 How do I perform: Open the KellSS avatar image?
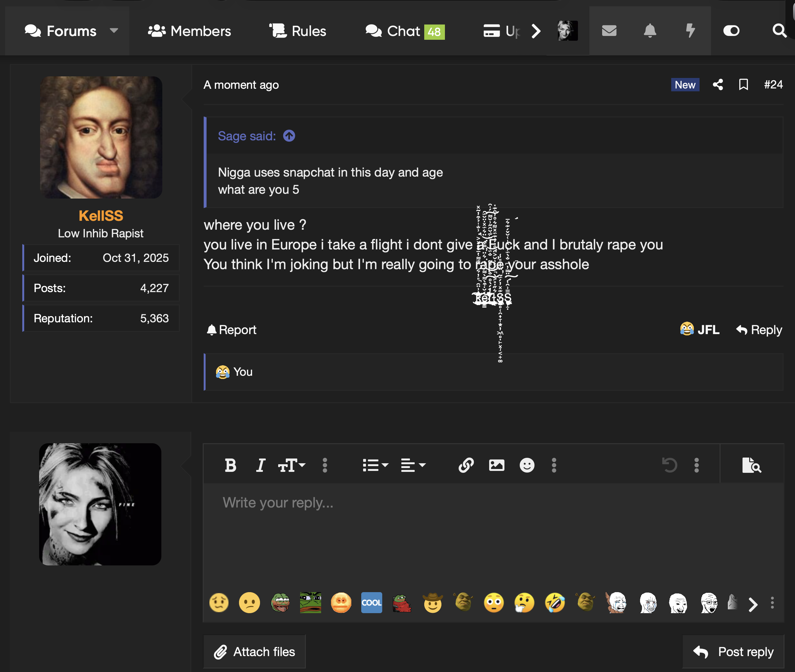coord(101,137)
